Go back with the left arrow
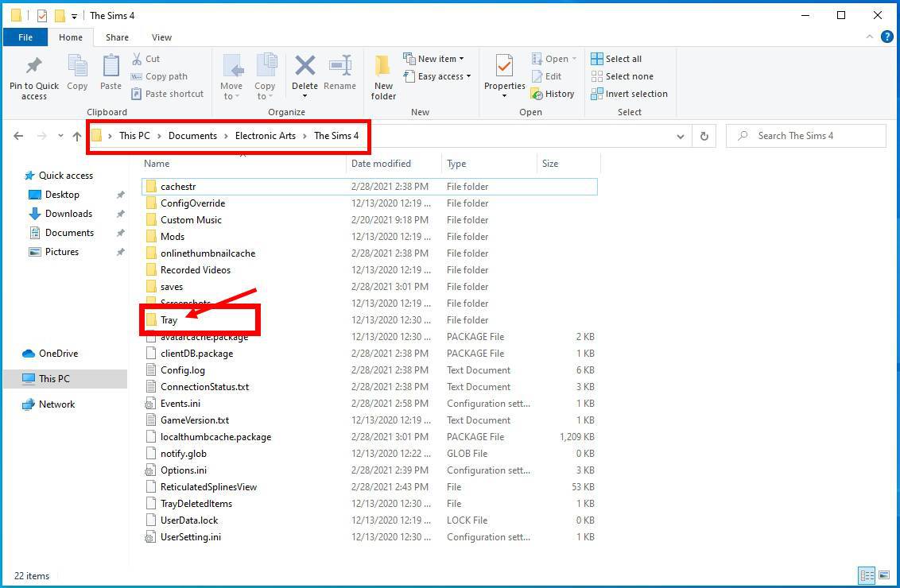This screenshot has height=588, width=900. 18,136
